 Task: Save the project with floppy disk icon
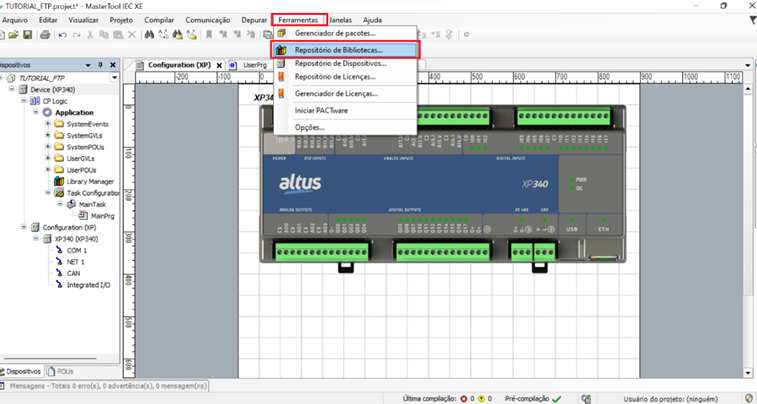(x=28, y=35)
